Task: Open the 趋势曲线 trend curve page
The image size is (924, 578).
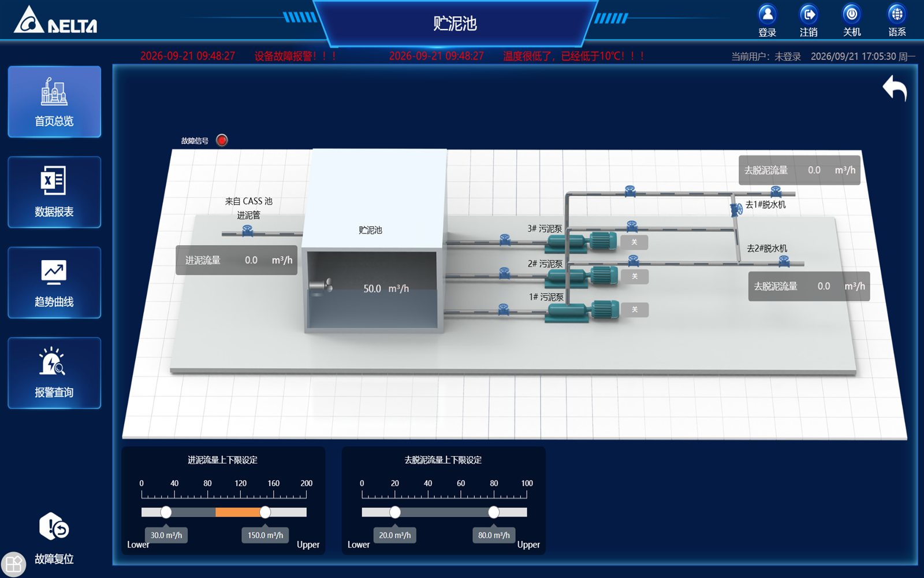Action: click(x=54, y=283)
